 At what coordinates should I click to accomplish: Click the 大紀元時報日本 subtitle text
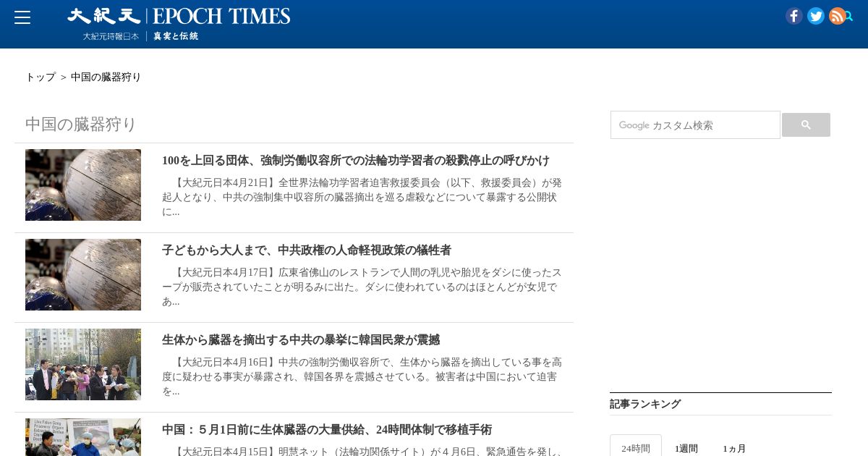click(x=111, y=36)
